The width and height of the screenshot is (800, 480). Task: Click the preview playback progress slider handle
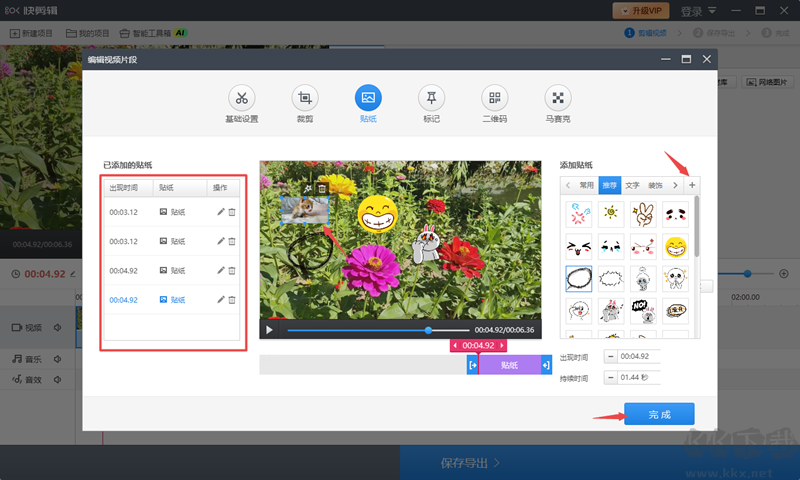click(x=429, y=330)
